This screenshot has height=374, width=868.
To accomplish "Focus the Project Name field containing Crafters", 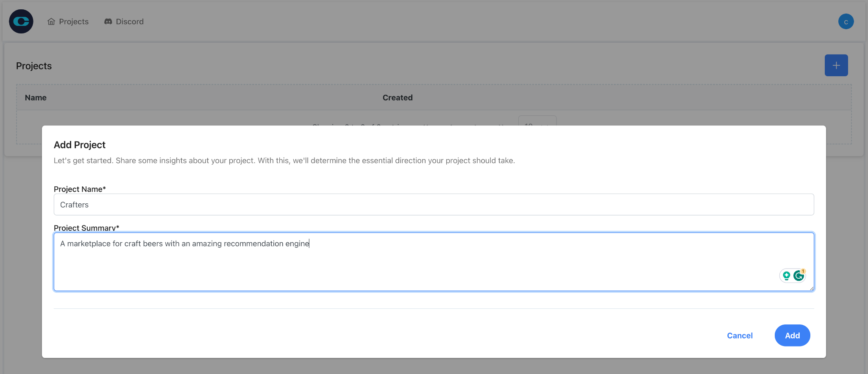I will [434, 205].
